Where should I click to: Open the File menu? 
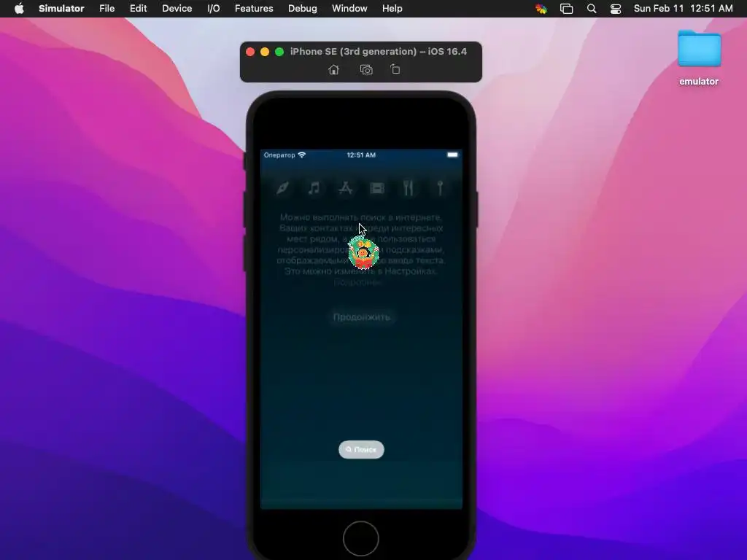coord(107,9)
